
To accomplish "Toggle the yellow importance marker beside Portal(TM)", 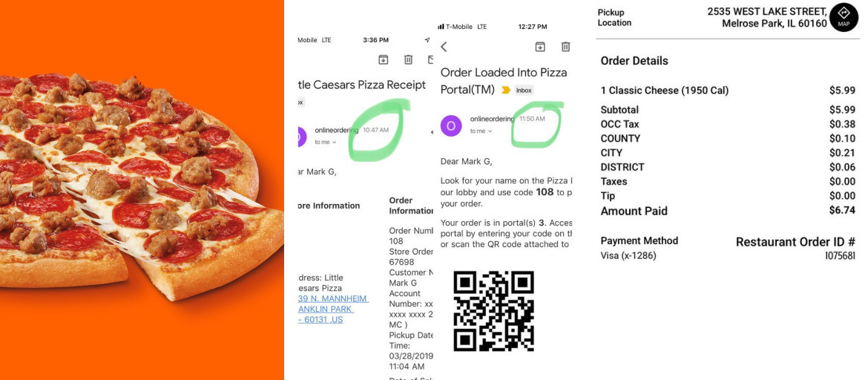I will click(x=505, y=90).
